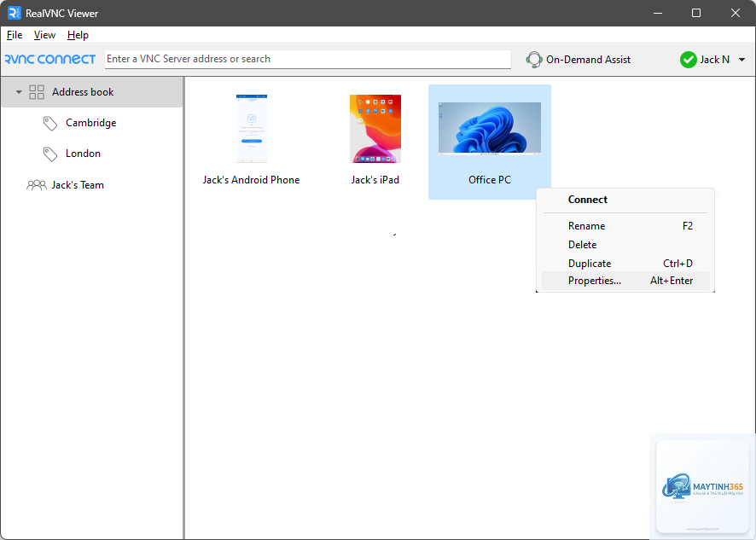
Task: Click the Jack's Team people icon
Action: click(x=37, y=184)
